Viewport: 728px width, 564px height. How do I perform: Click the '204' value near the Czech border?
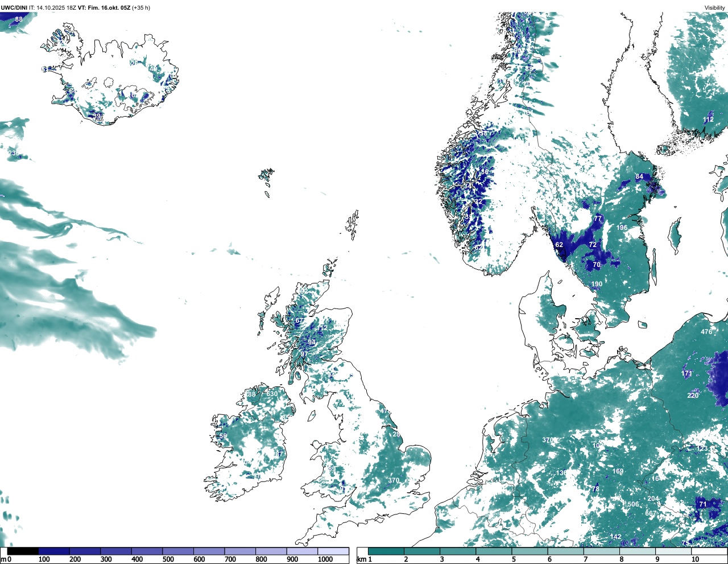[x=653, y=499]
